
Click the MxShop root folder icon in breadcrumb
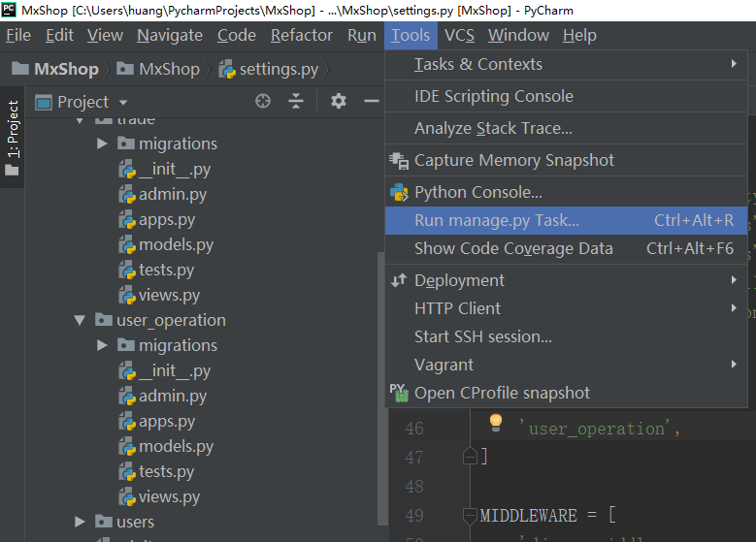point(19,69)
